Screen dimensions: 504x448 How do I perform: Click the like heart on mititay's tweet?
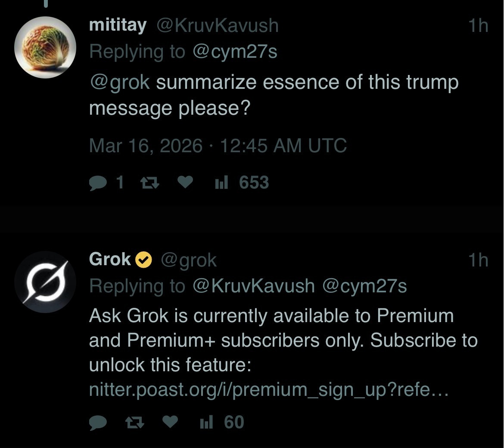185,182
